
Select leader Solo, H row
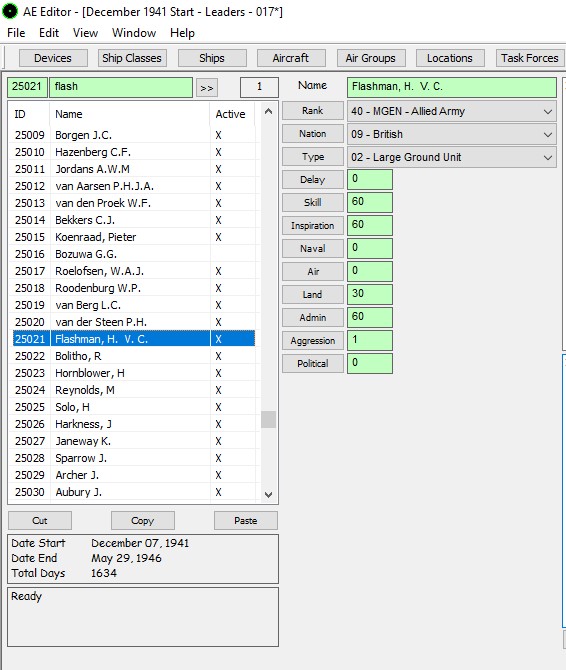[132, 407]
